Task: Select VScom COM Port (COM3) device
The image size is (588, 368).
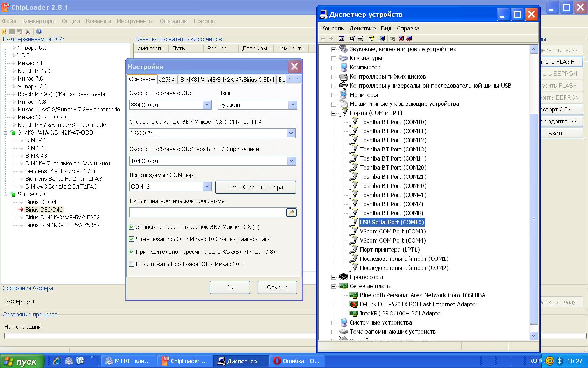Action: (393, 231)
